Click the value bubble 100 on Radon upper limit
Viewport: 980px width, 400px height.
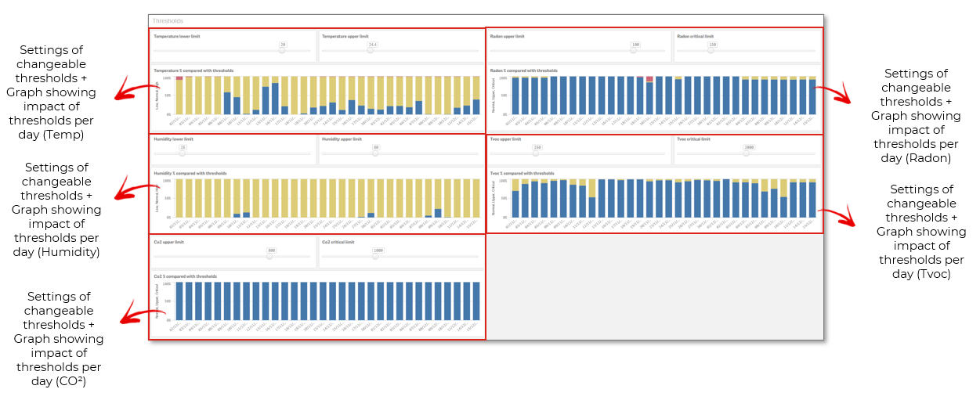tap(635, 45)
